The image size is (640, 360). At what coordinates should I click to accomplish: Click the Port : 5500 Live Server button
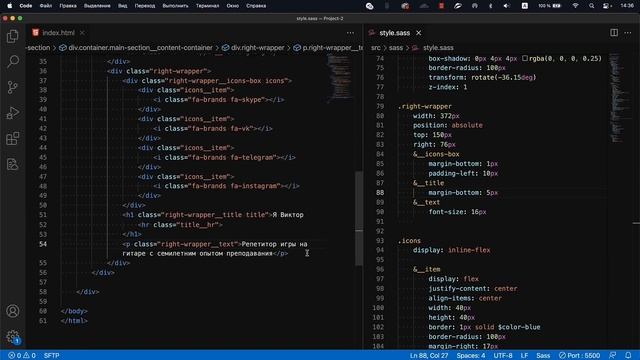tap(579, 356)
